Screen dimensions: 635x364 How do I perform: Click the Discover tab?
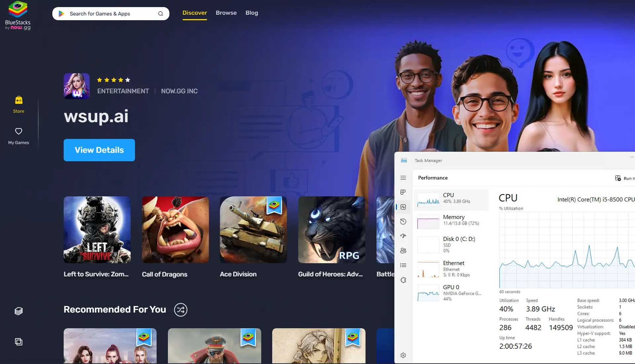tap(194, 13)
